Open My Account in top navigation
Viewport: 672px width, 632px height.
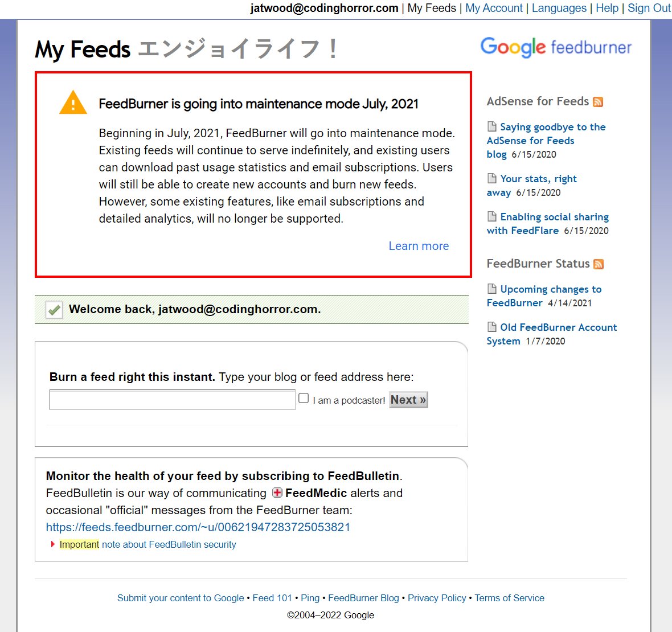tap(494, 8)
